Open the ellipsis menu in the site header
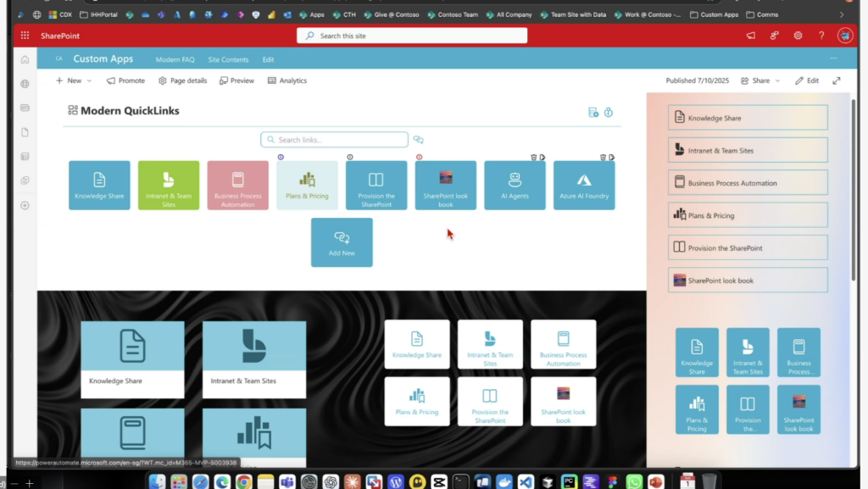This screenshot has width=868, height=489. pos(833,58)
